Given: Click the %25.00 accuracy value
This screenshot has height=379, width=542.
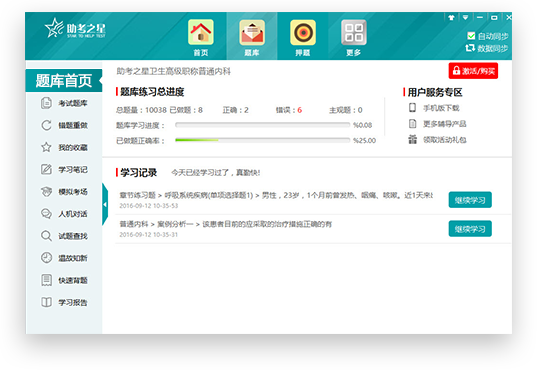Looking at the screenshot, I should pos(364,140).
